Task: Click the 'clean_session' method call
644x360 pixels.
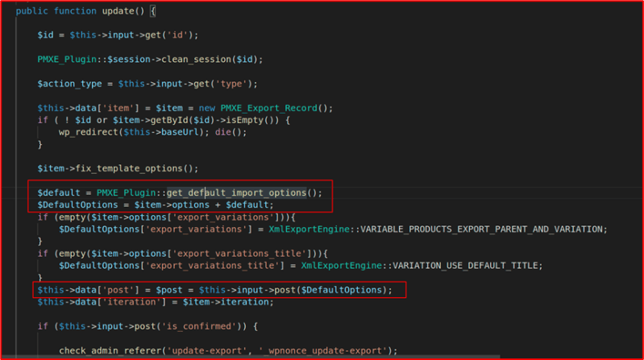Action: tap(197, 60)
